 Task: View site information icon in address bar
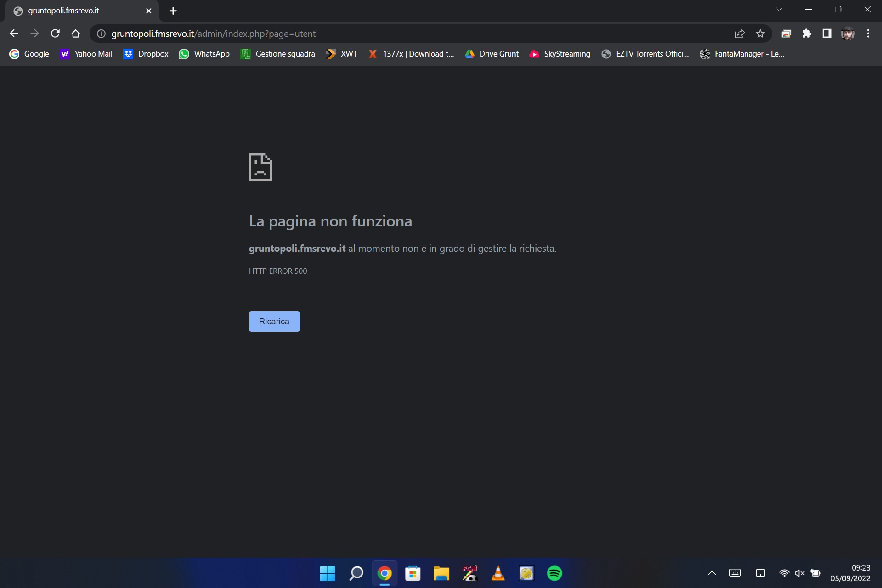pos(101,34)
